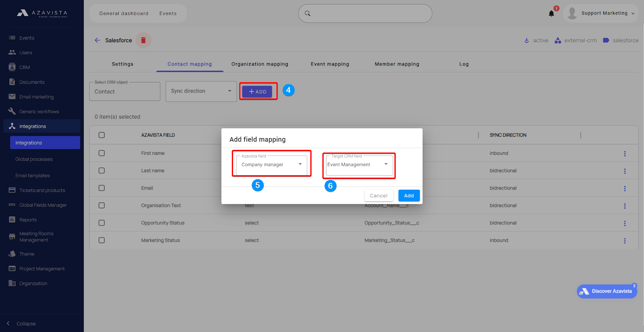Click the search magnifier icon

click(308, 13)
